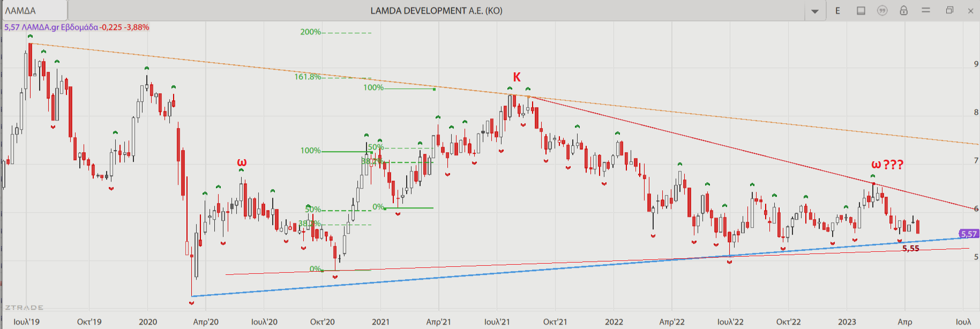Click the Οκτ'21 date axis label
980x329 pixels.
[555, 322]
